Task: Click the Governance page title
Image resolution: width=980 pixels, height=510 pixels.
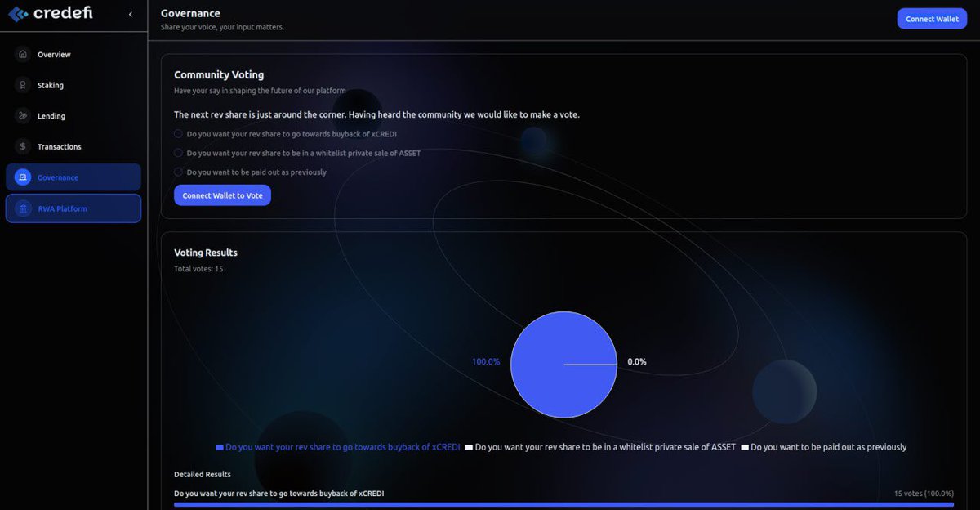Action: [x=190, y=13]
